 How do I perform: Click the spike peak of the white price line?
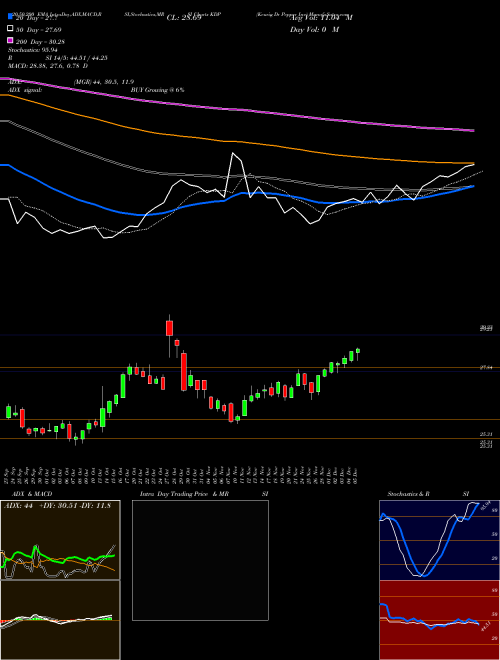(232, 153)
